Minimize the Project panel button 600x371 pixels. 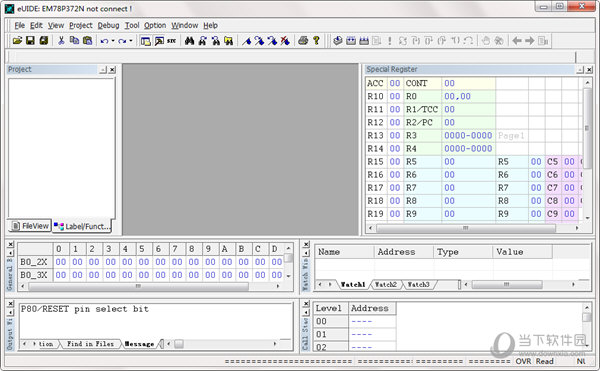(103, 70)
